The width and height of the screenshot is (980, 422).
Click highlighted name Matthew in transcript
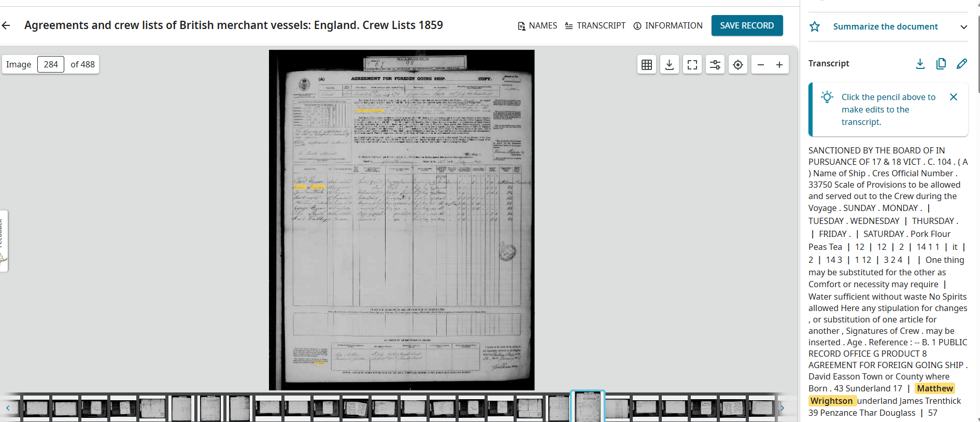935,388
